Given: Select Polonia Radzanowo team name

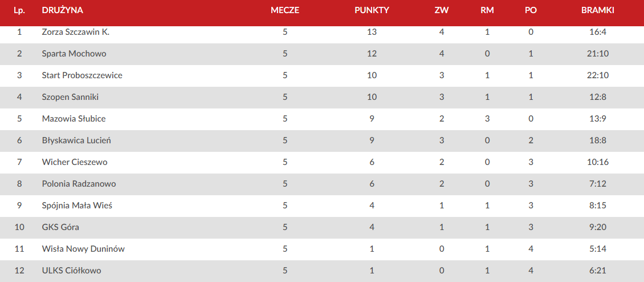Looking at the screenshot, I should pos(79,184).
